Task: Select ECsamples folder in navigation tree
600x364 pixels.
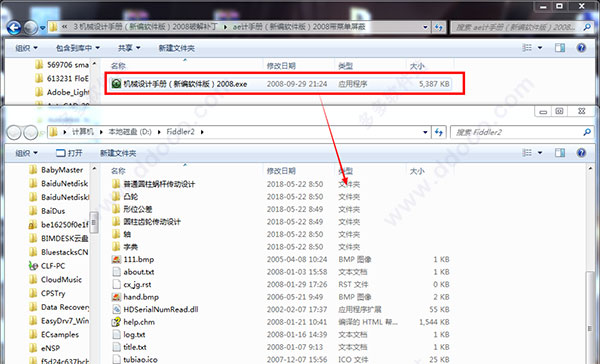Action: pyautogui.click(x=54, y=335)
